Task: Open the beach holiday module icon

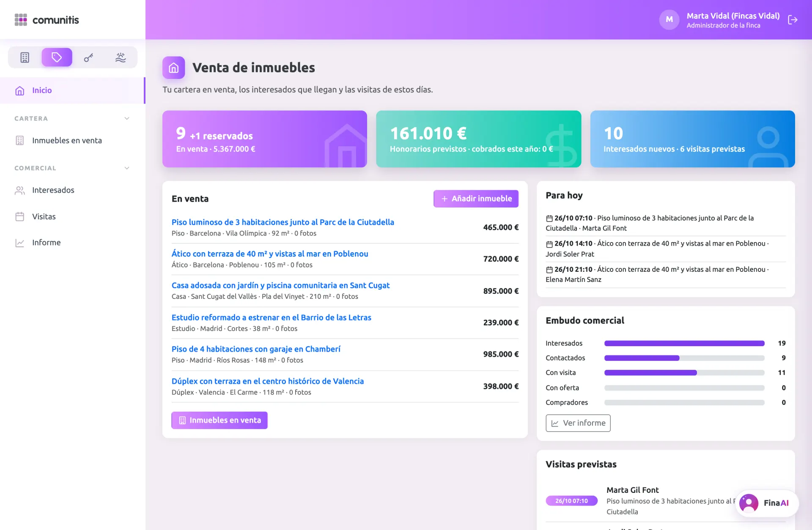Action: click(x=121, y=57)
